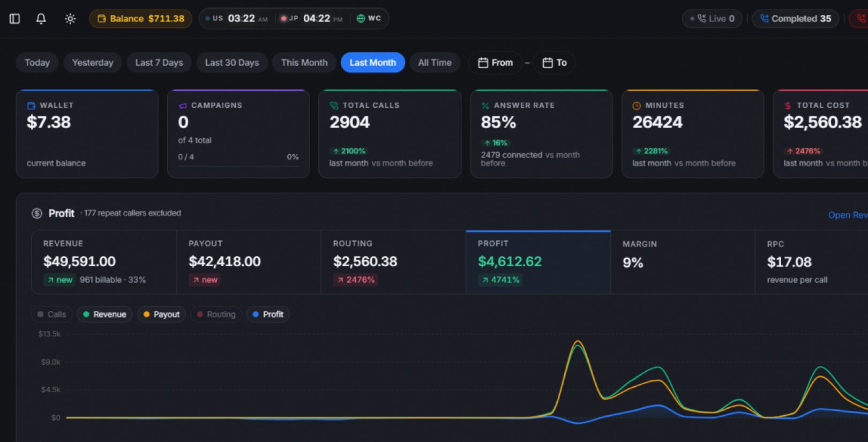Select the Last 30 Days range
Screen dimensions: 868x442
pos(232,63)
